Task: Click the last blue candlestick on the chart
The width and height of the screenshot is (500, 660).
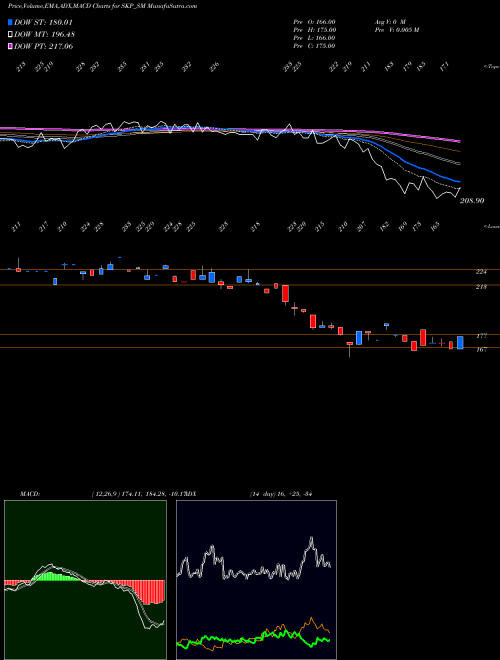Action: tap(460, 343)
